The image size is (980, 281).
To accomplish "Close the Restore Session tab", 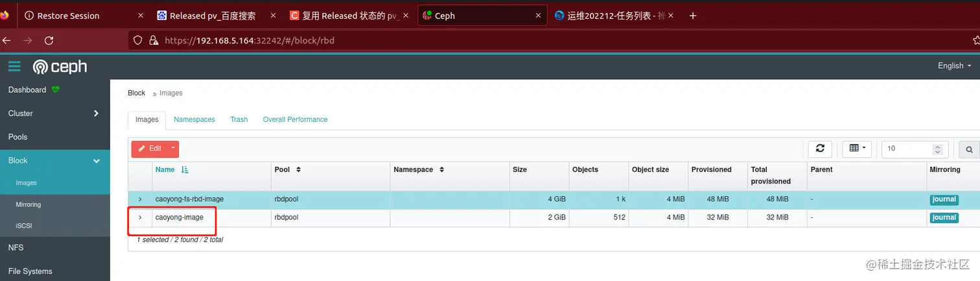I will click(141, 16).
